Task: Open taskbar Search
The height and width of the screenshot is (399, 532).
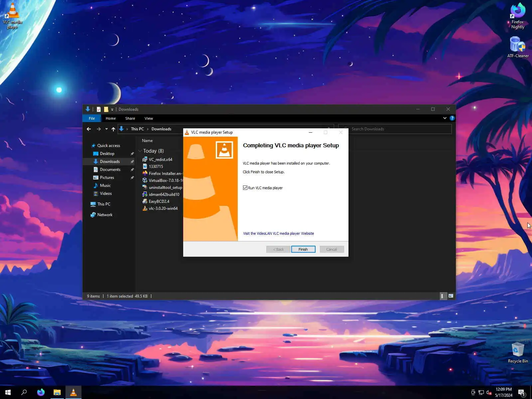Action: [x=24, y=392]
